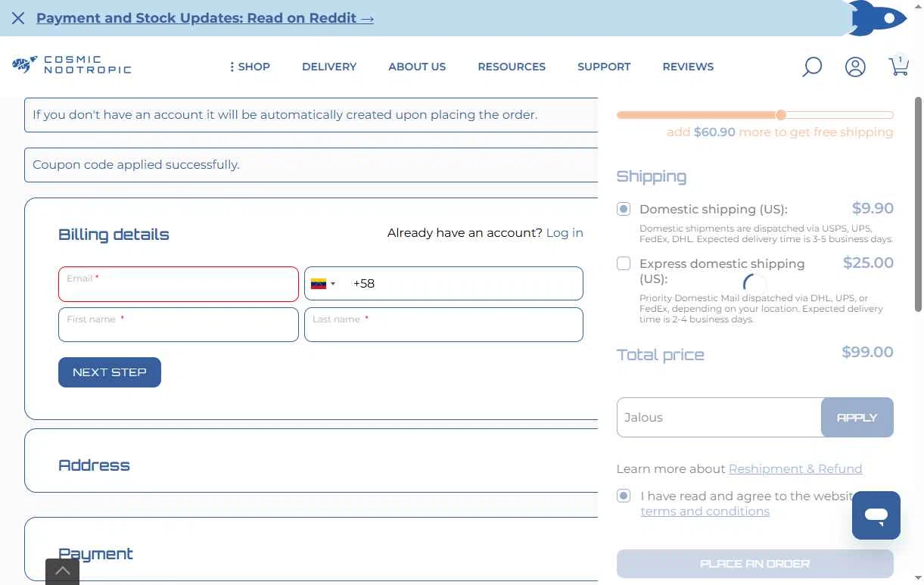
Task: Click the Next Step button
Action: point(110,372)
